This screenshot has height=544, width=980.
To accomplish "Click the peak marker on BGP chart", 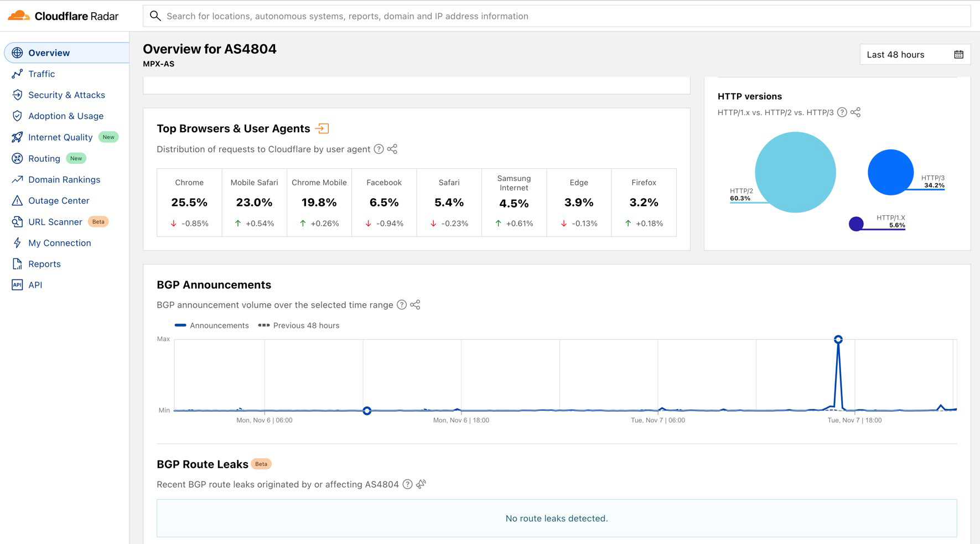I will [x=838, y=339].
